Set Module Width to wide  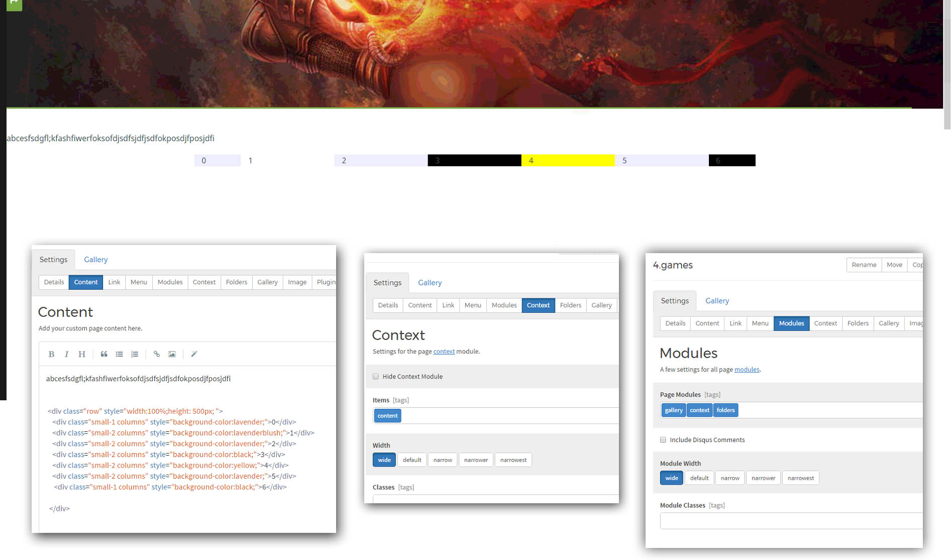click(x=672, y=478)
